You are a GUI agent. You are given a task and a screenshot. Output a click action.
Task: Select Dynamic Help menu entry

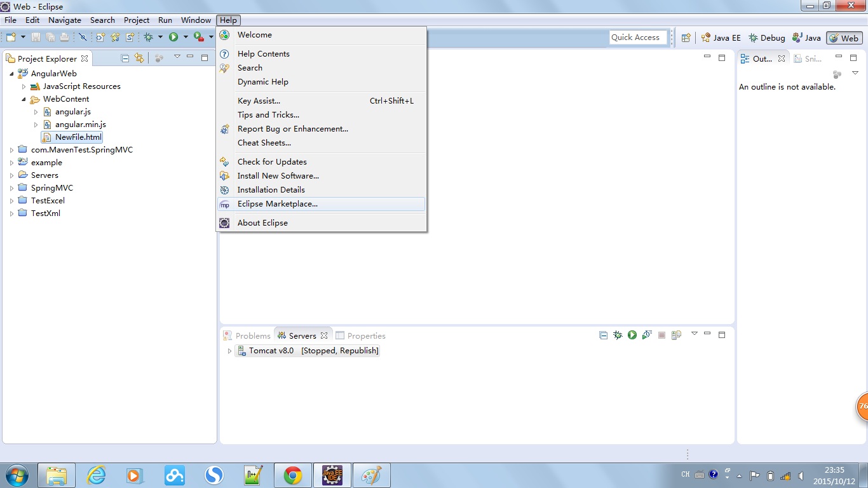tap(322, 82)
